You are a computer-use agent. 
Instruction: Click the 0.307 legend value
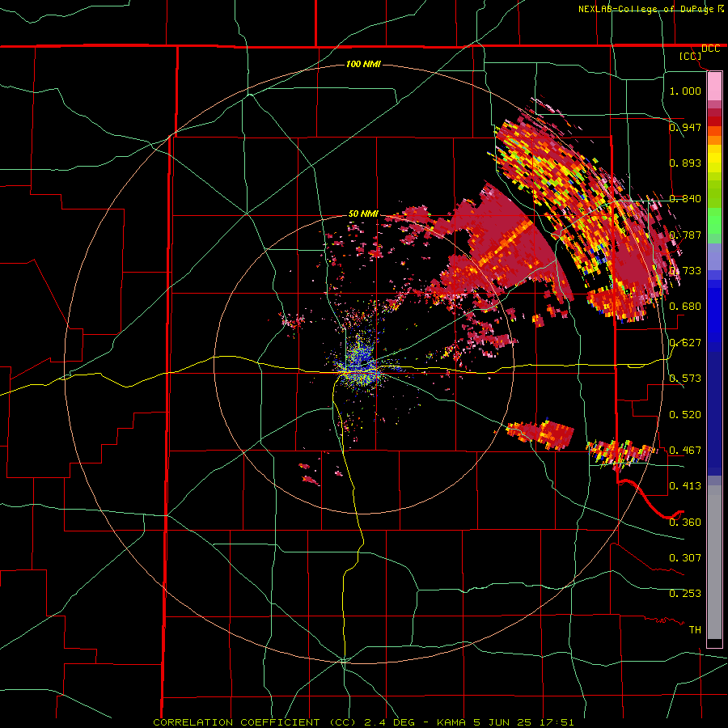pos(685,557)
